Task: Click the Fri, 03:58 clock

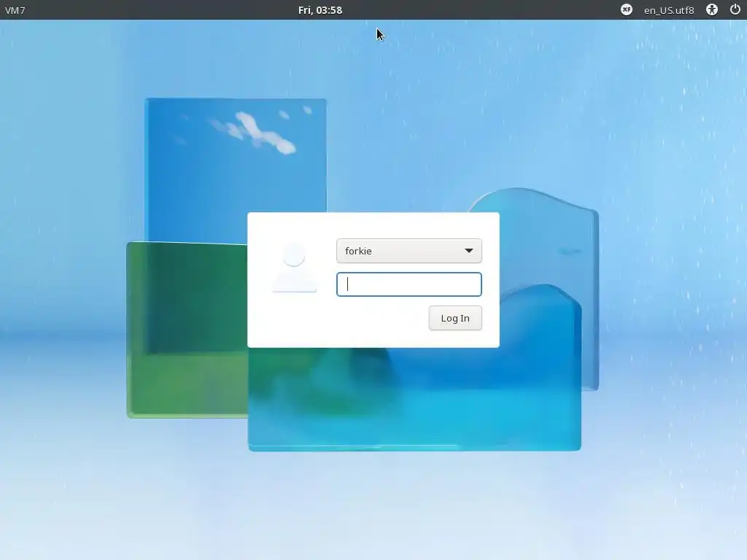Action: (x=320, y=10)
